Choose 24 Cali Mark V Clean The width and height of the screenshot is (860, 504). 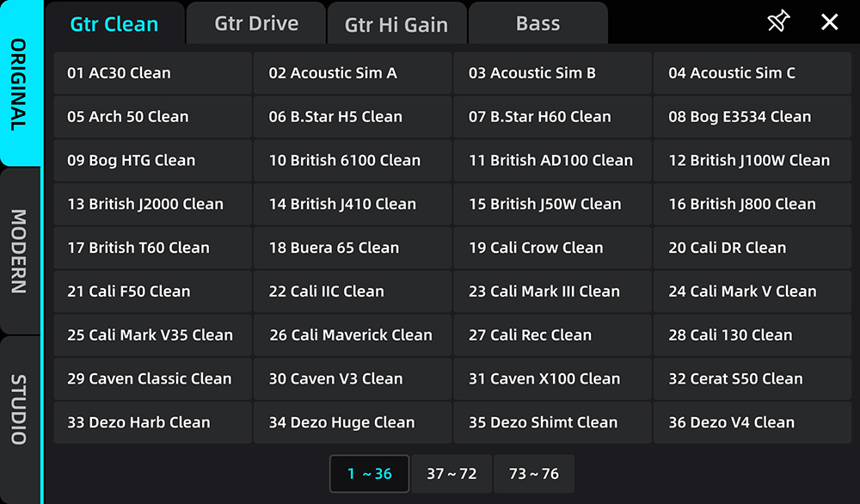pos(752,292)
